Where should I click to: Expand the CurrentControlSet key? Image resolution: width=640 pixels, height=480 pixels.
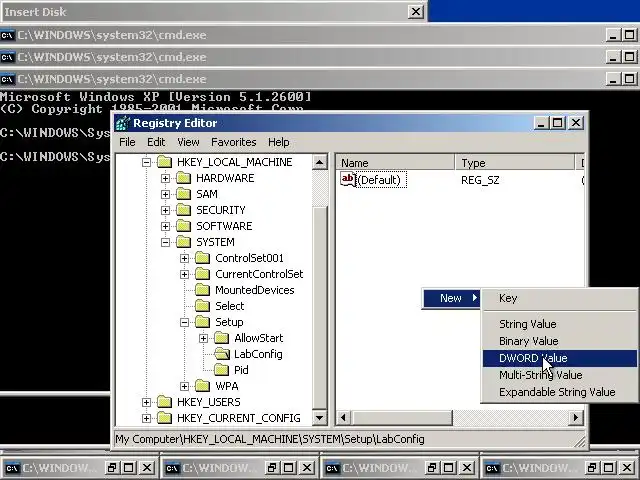184,274
